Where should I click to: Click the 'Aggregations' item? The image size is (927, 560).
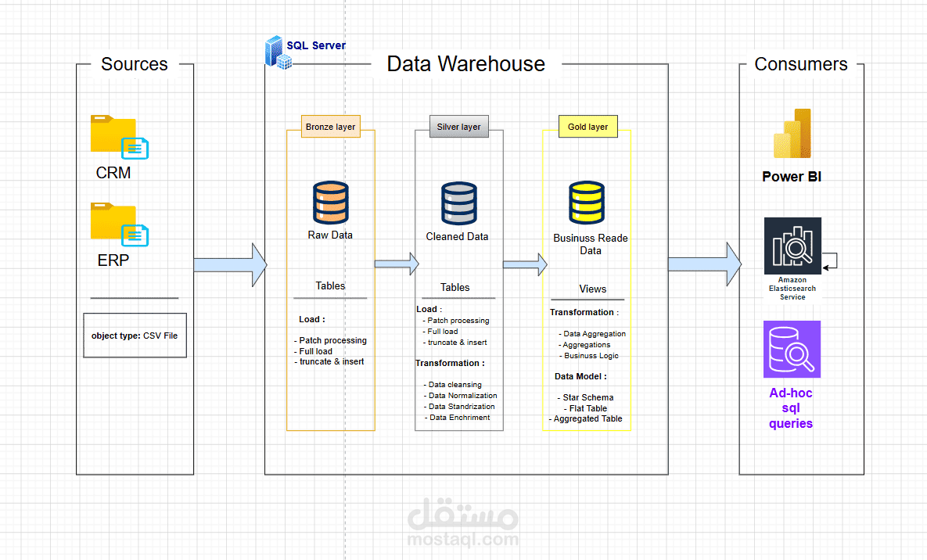click(584, 345)
